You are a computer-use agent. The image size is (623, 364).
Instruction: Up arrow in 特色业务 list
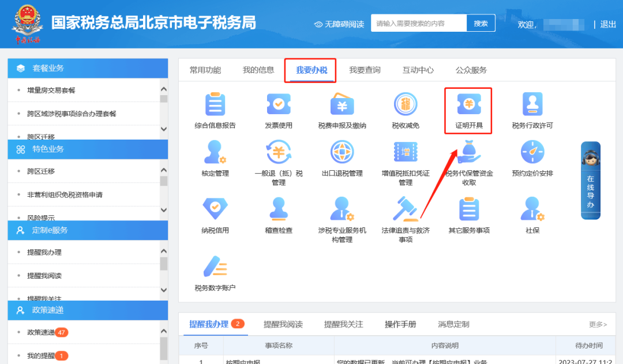click(164, 170)
